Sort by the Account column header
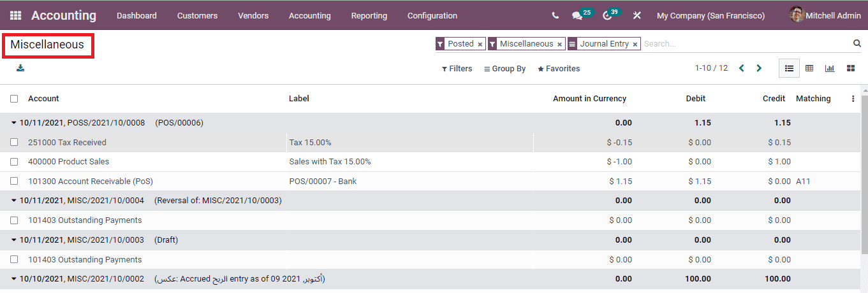This screenshot has width=868, height=293. click(43, 99)
